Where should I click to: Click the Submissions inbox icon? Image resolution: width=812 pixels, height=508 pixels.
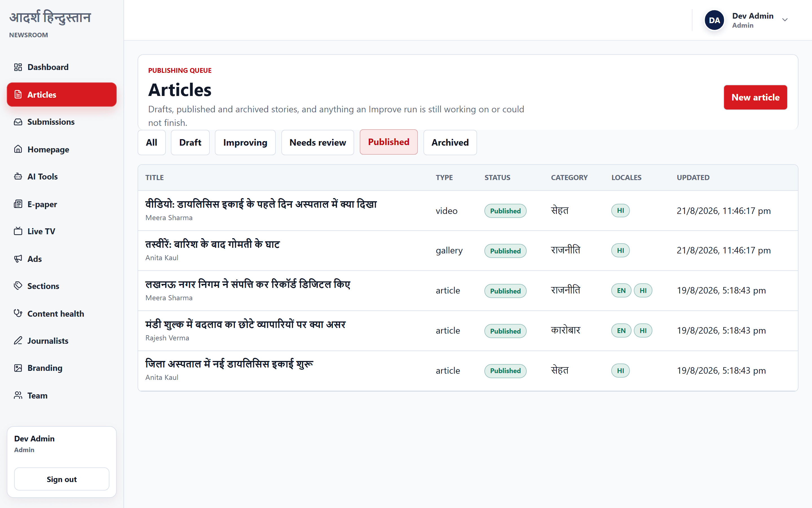click(x=18, y=122)
